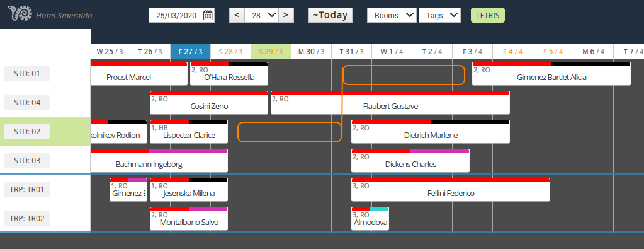644x249 pixels.
Task: Click the orange outlined slot in STD: 01
Action: tap(404, 75)
